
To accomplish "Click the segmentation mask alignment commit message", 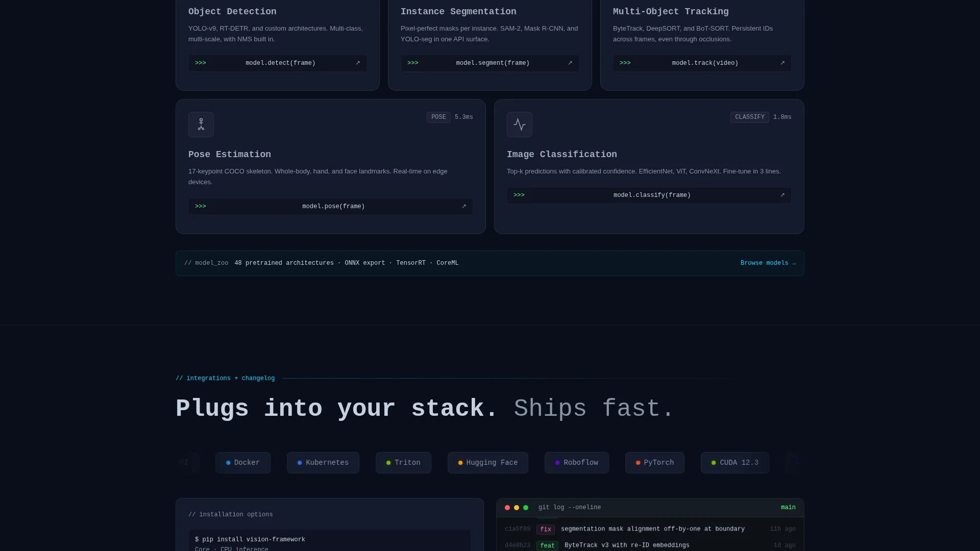I will (x=653, y=530).
